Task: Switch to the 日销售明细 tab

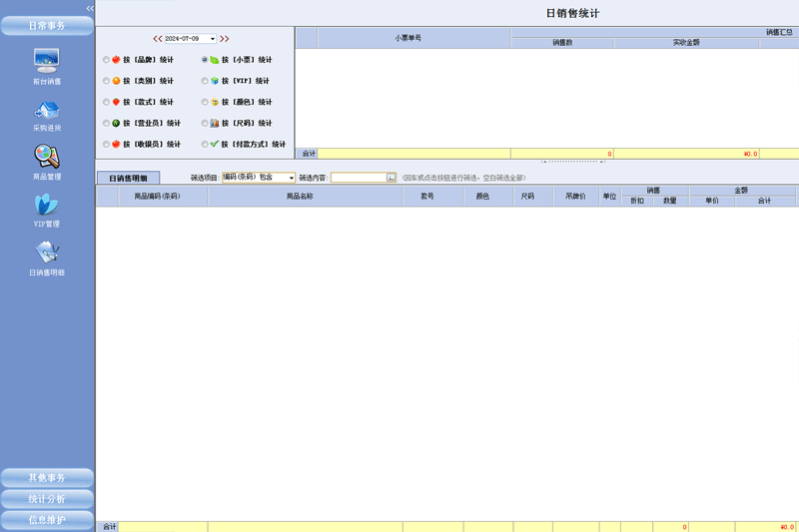Action: 128,178
